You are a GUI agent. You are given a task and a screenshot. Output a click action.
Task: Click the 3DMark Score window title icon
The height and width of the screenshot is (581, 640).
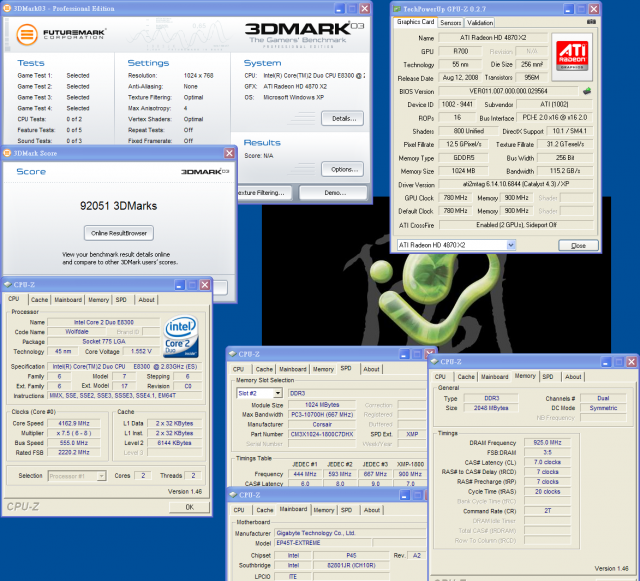tap(7, 153)
